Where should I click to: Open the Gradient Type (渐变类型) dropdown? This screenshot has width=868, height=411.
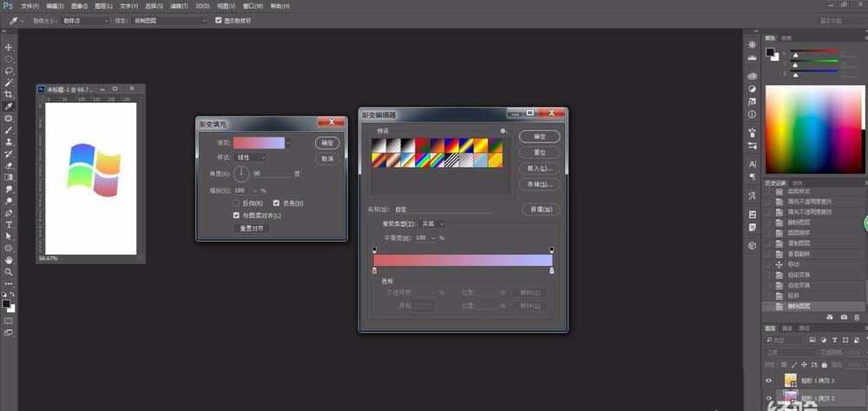432,224
